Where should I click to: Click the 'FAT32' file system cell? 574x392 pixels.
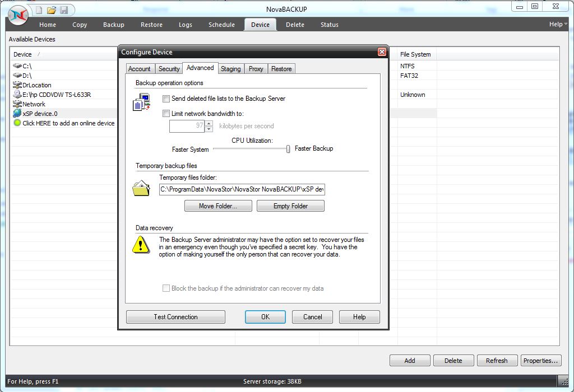coord(409,76)
